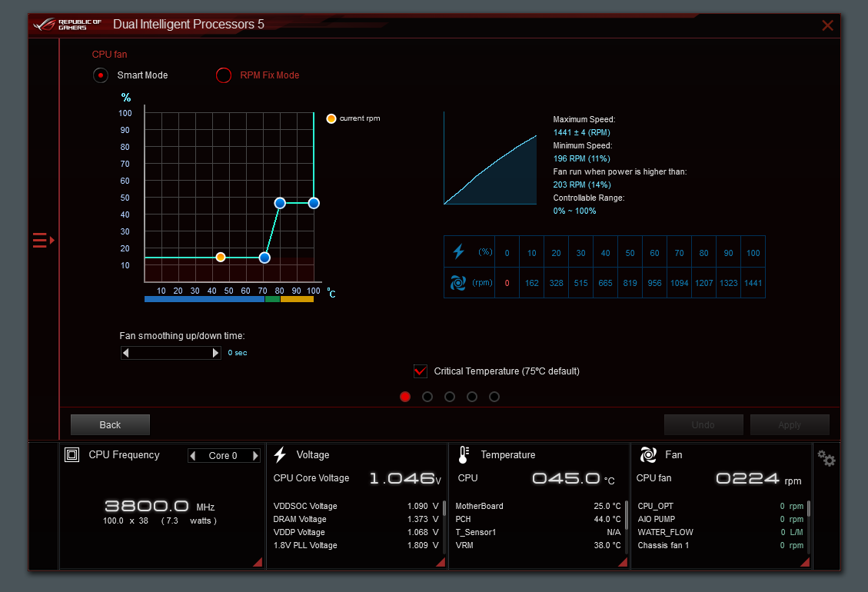
Task: Click the CPU_OPT fan row
Action: (x=720, y=506)
